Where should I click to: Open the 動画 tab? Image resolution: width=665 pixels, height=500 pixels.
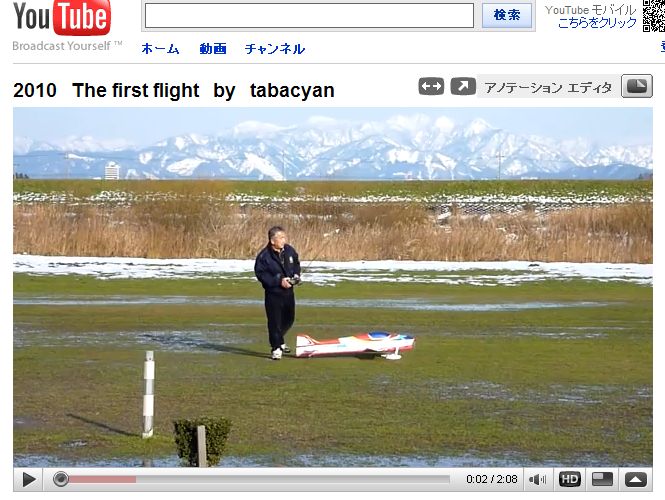pyautogui.click(x=213, y=49)
